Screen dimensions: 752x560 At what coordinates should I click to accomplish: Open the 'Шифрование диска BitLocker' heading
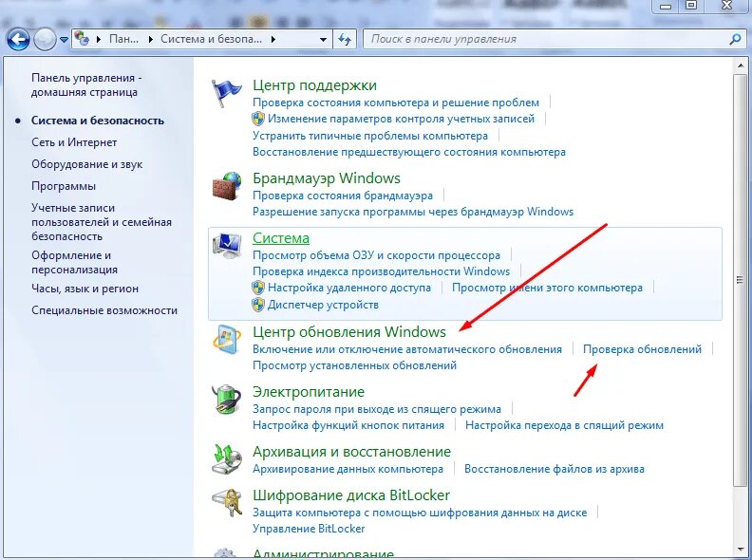[351, 495]
